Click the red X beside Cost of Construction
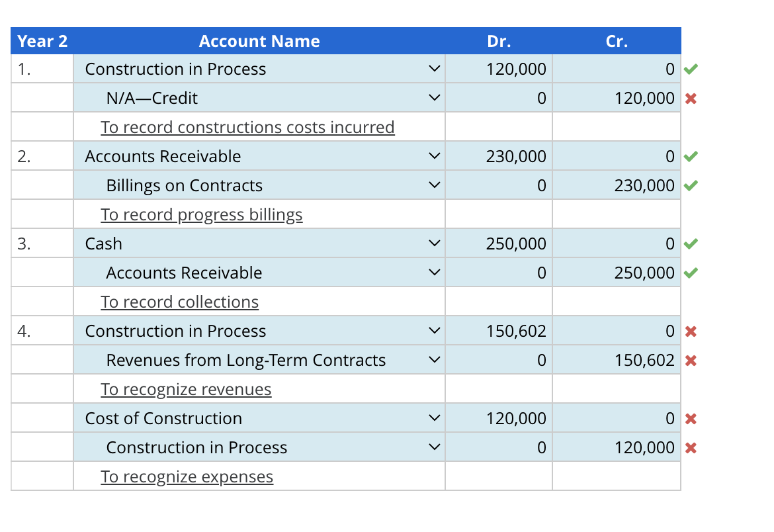774x532 pixels. tap(690, 418)
